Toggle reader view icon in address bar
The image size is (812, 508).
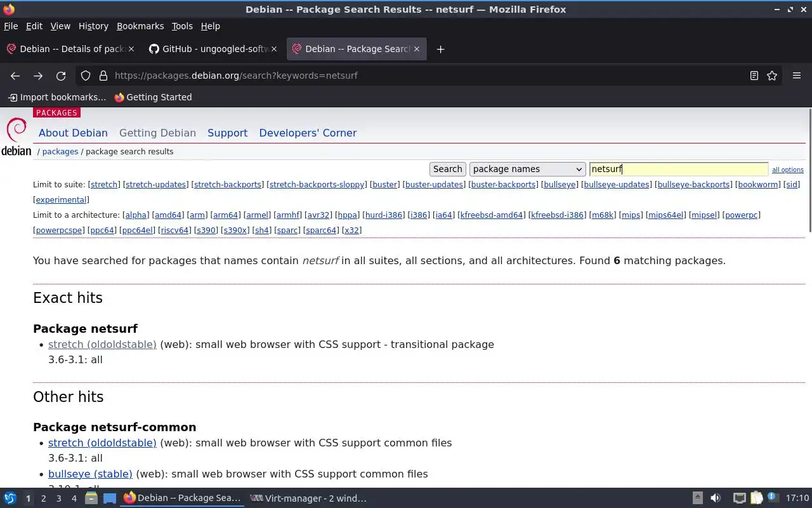(754, 76)
